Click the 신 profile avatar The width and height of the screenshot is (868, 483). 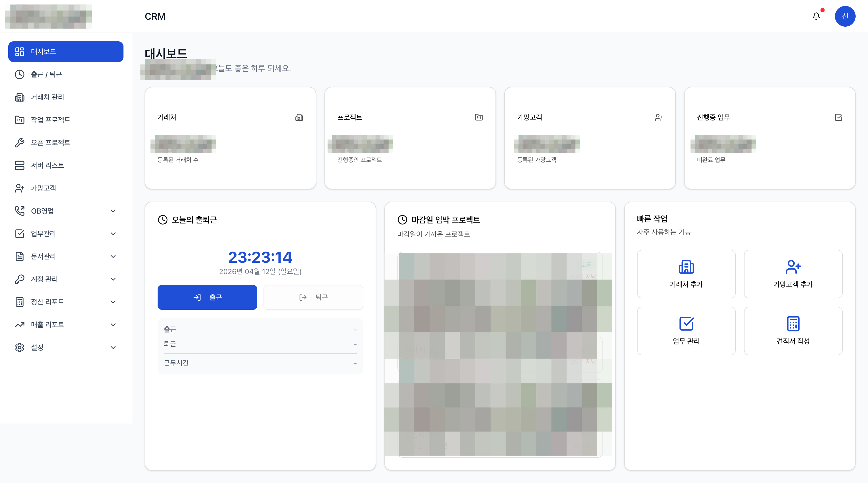[845, 16]
